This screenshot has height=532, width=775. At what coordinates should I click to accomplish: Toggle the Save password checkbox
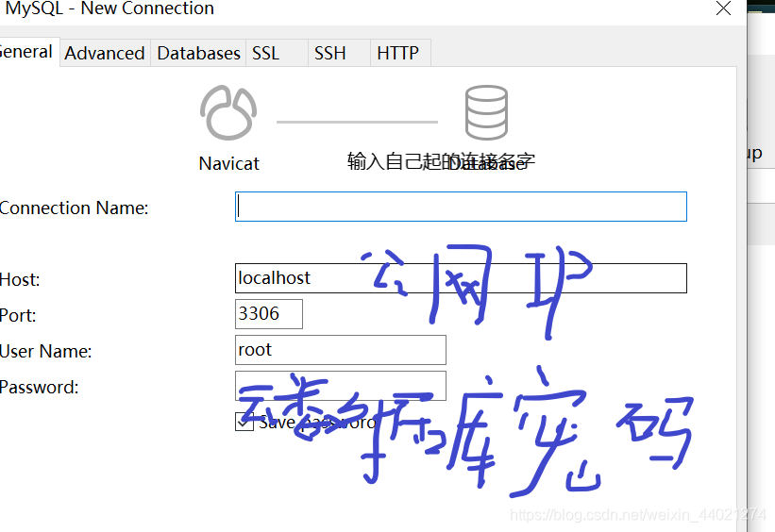tap(244, 422)
